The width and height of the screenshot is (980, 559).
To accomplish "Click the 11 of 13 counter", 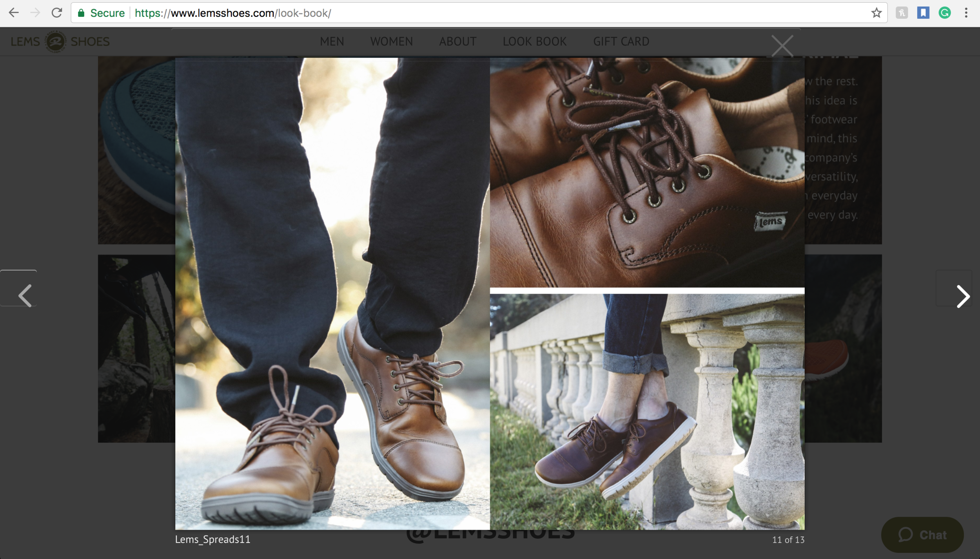I will pos(788,540).
